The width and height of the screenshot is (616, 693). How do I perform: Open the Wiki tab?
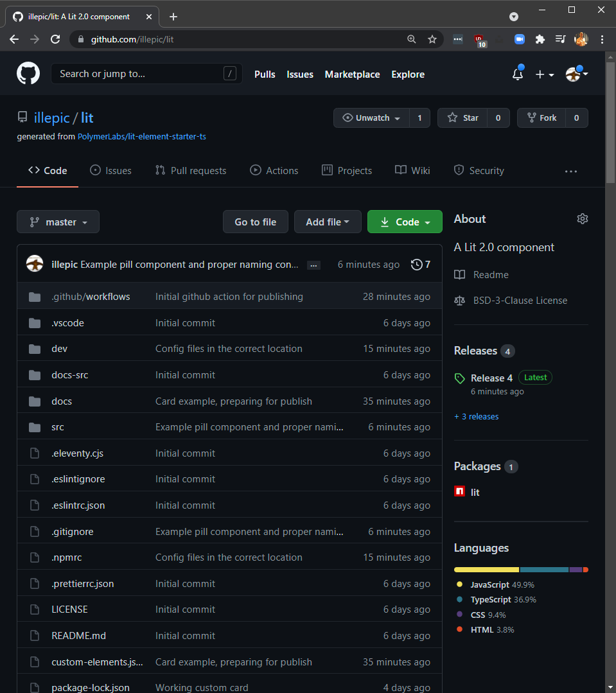click(412, 171)
